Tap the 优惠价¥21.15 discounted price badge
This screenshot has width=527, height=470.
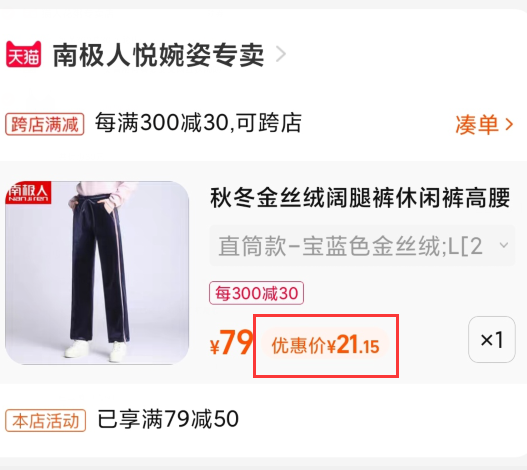click(x=325, y=345)
